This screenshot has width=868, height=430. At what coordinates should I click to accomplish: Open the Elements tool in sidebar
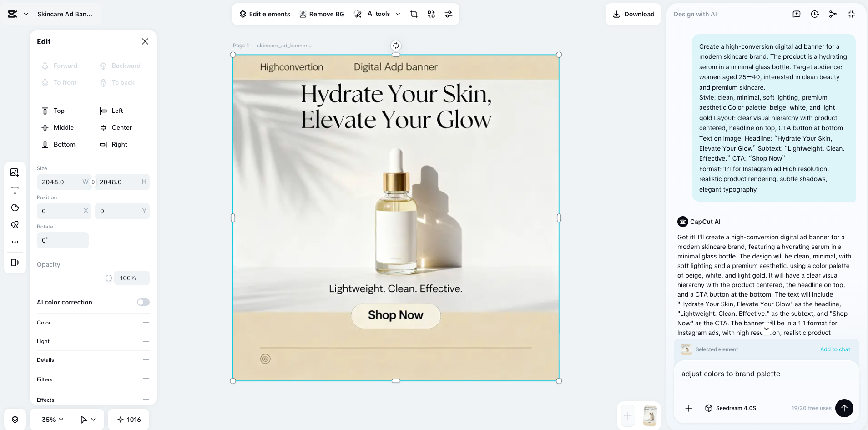tap(15, 224)
